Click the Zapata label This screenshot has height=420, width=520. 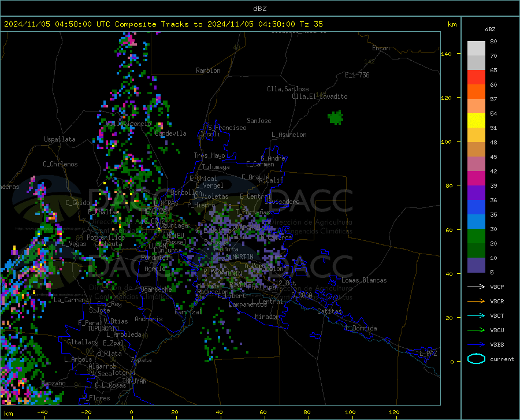142,360
